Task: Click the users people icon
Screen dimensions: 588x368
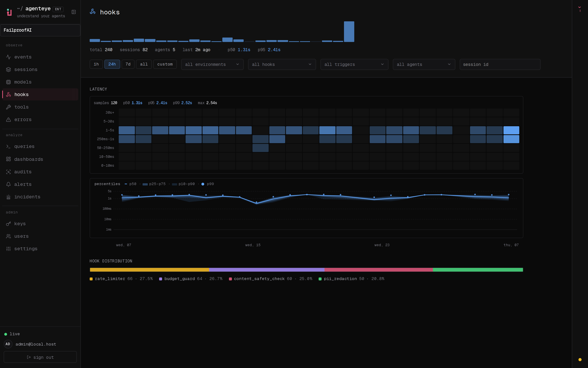Action: point(8,236)
